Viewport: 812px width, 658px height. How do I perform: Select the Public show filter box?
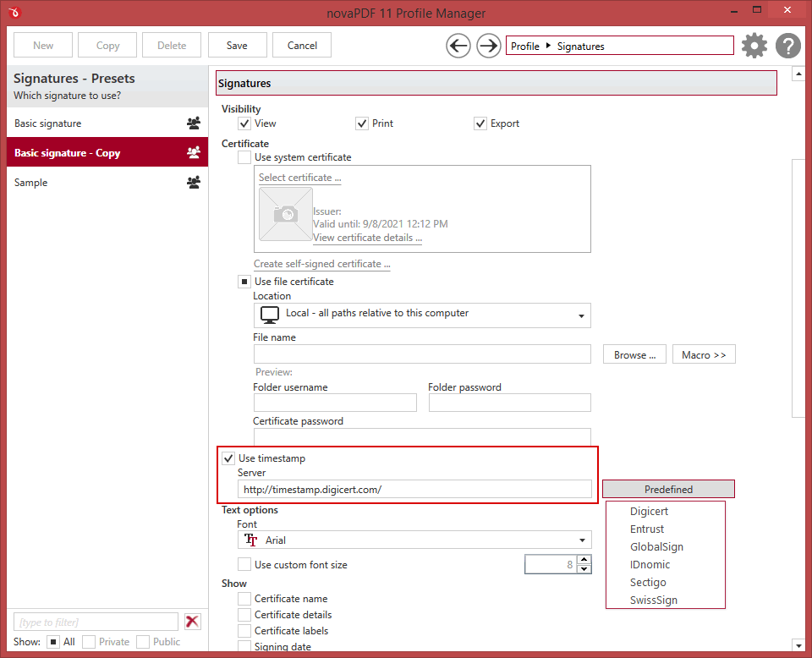(143, 642)
